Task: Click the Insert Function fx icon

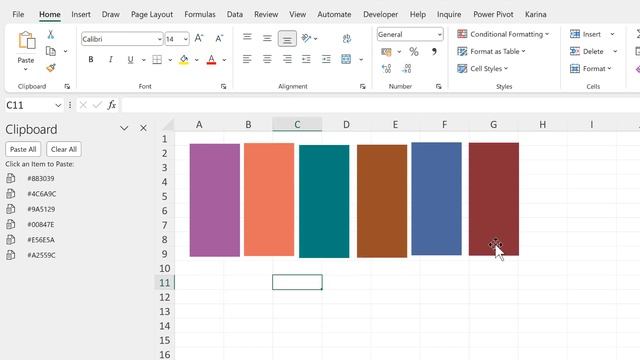Action: pos(111,105)
